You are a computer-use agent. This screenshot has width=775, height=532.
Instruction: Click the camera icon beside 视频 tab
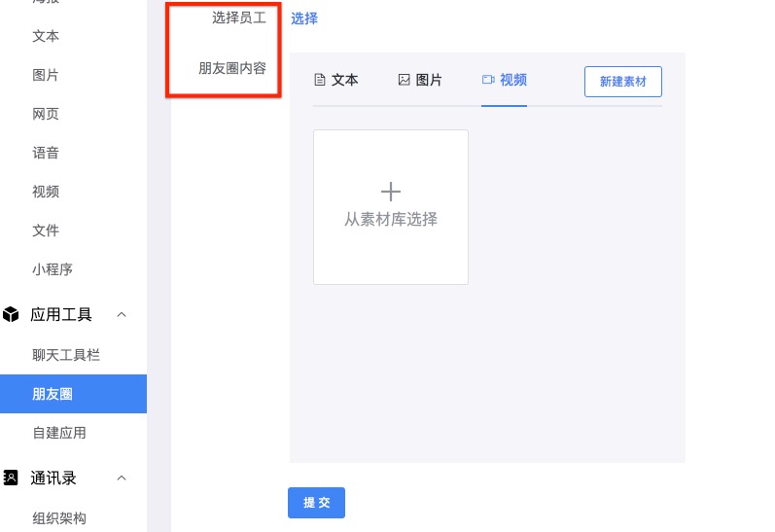click(488, 80)
